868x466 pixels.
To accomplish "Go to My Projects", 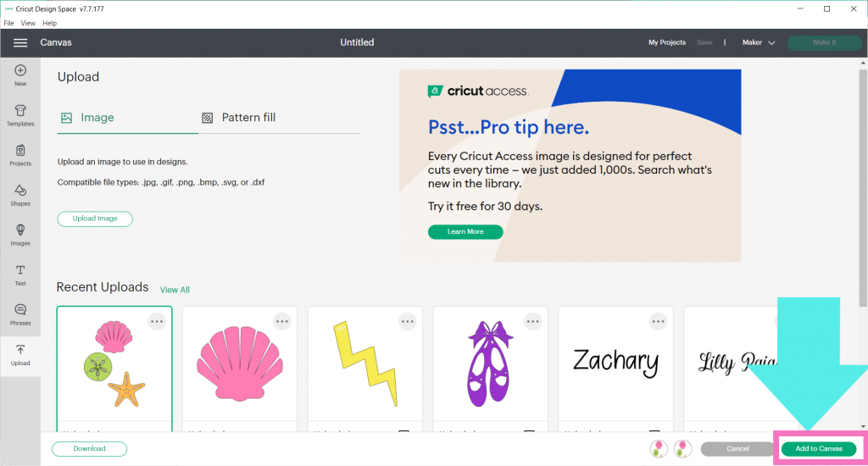I will pyautogui.click(x=667, y=42).
